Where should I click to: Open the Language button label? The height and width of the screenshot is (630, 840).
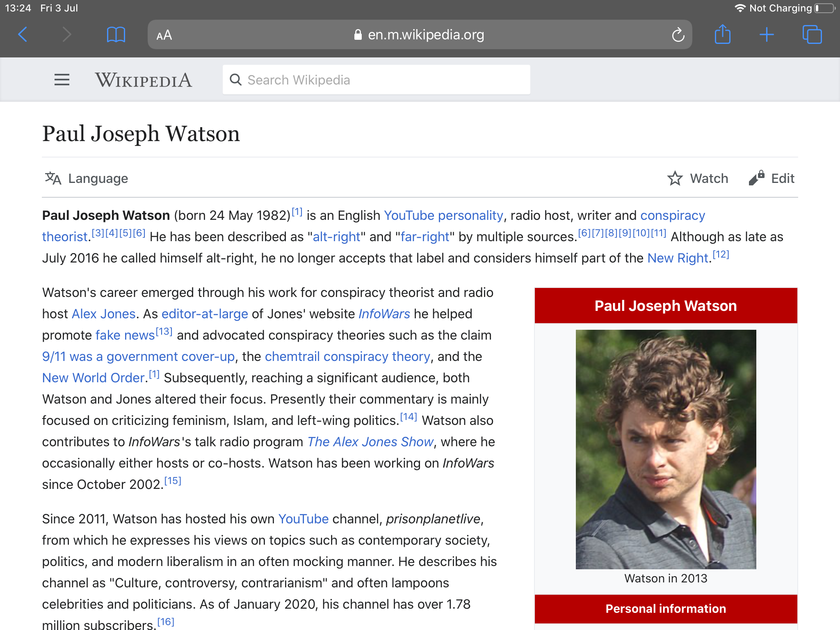click(x=98, y=178)
